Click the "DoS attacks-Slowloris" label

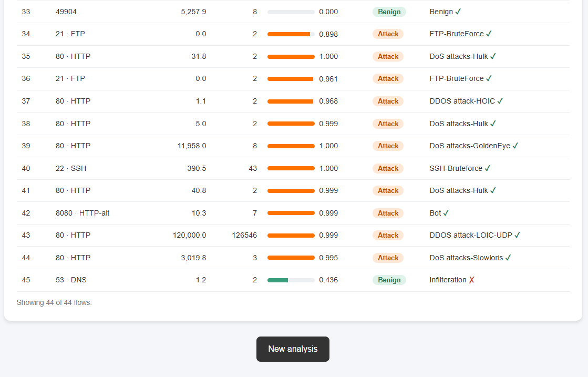(467, 258)
